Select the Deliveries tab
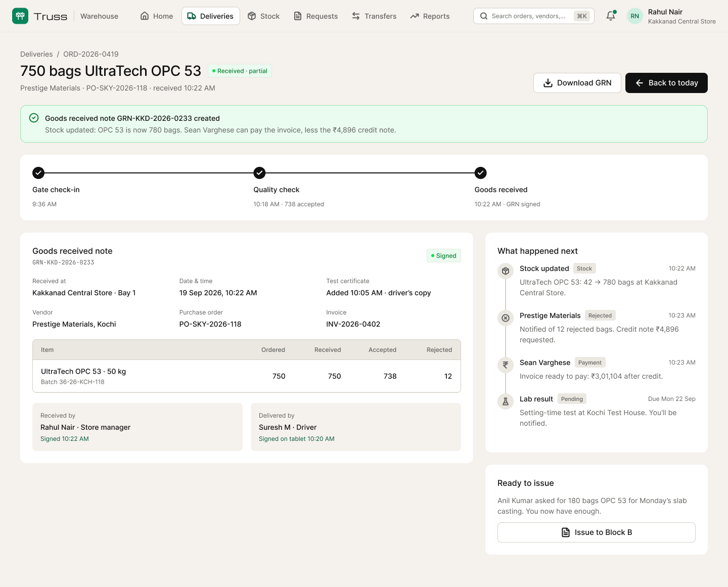This screenshot has width=728, height=587. (211, 16)
